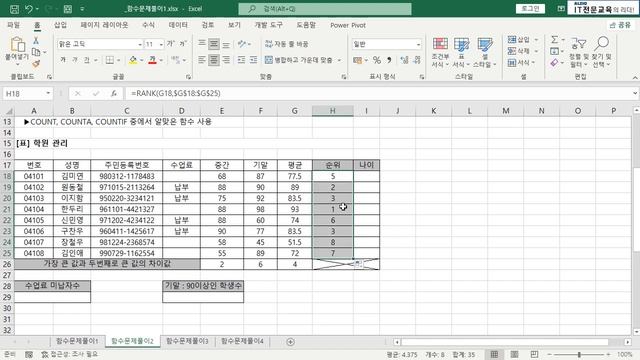The height and width of the screenshot is (360, 640).
Task: Toggle top vertical alignment
Action: click(202, 43)
